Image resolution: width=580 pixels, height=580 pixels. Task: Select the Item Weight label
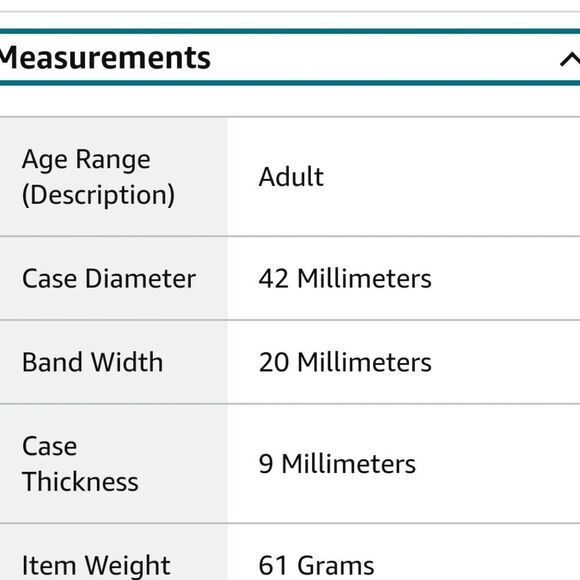96,565
